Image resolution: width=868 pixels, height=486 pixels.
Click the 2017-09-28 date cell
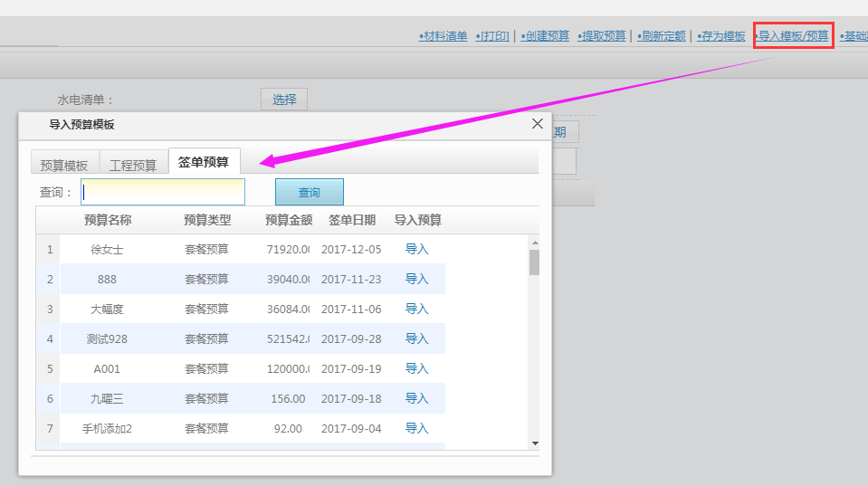click(x=351, y=339)
